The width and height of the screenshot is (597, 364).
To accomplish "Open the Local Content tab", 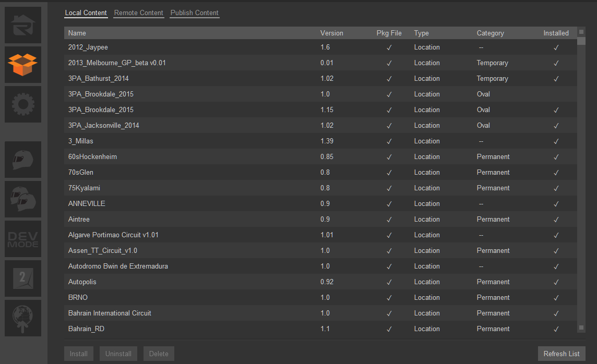I will (x=86, y=13).
